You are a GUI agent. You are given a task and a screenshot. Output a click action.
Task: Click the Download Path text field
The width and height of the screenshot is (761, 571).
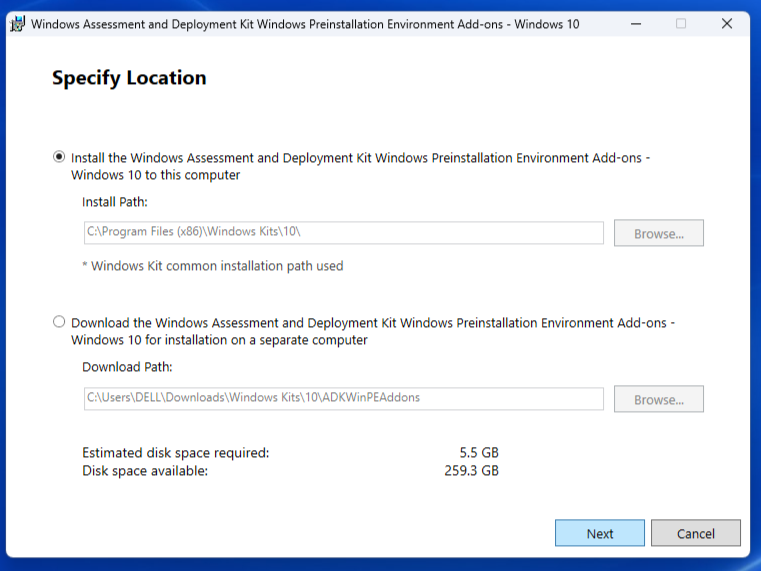coord(343,398)
